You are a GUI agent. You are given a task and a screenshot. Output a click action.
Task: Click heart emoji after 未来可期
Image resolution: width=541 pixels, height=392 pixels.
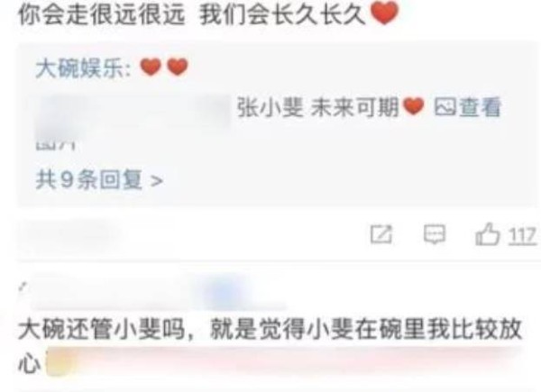click(413, 106)
